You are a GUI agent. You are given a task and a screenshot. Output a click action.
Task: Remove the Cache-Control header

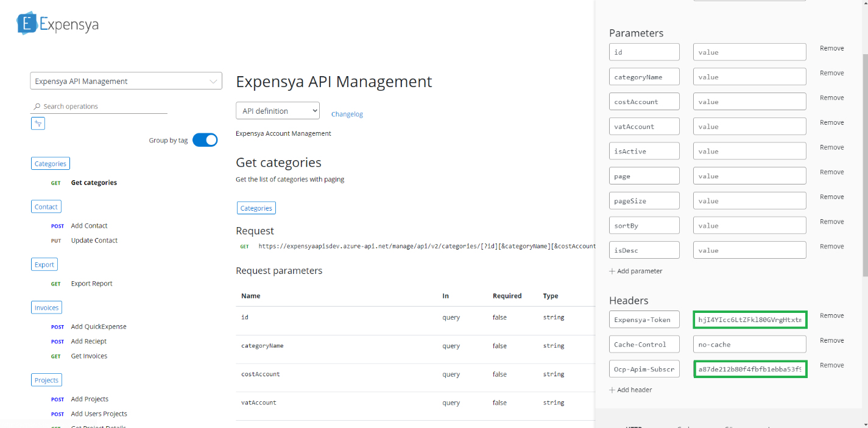(x=831, y=341)
